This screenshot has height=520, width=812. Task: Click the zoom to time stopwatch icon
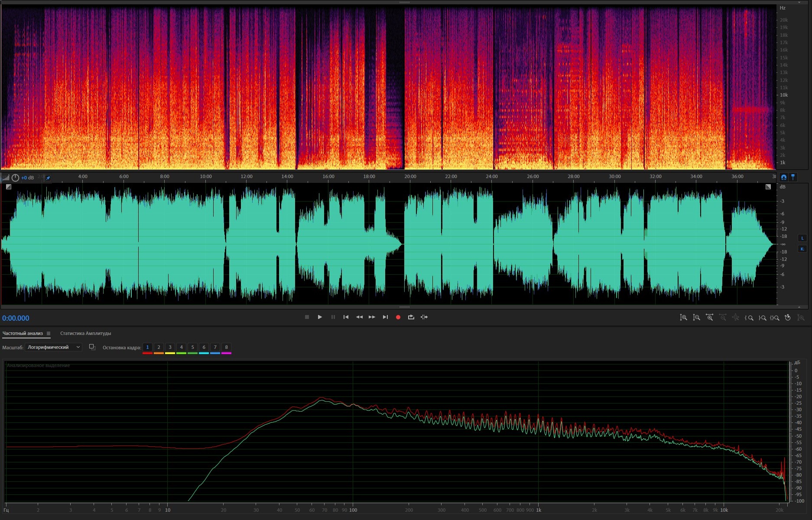(x=788, y=318)
